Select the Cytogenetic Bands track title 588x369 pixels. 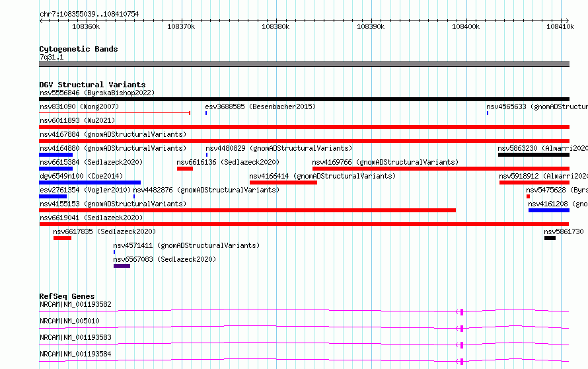pyautogui.click(x=79, y=49)
